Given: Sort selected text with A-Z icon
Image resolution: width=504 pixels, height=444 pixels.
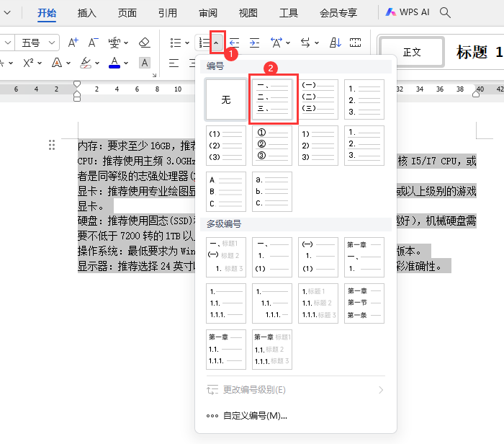Looking at the screenshot, I should (x=335, y=43).
